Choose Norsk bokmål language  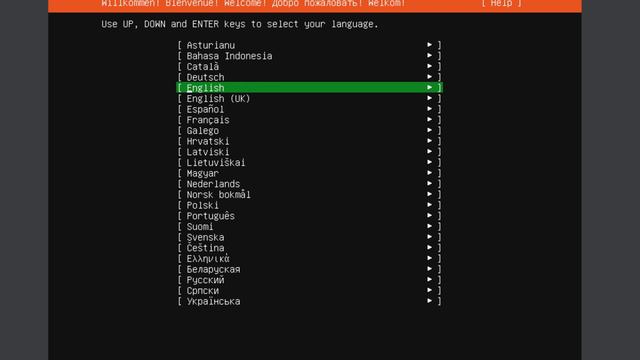point(309,194)
